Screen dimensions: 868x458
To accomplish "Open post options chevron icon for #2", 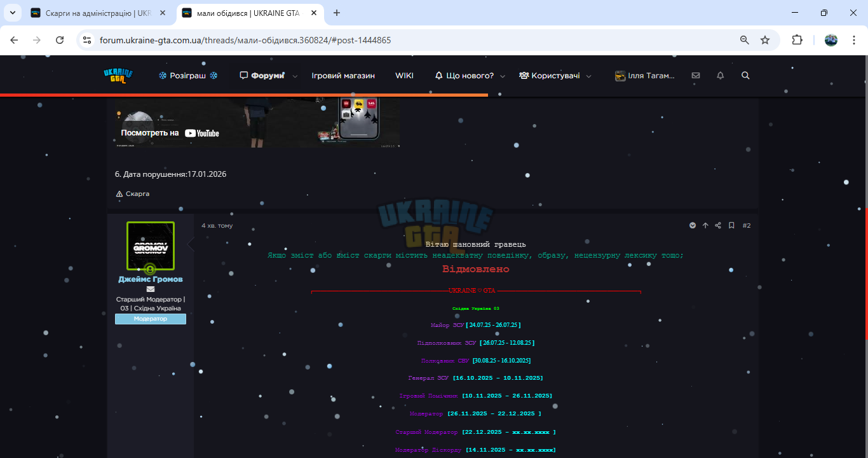I will click(x=693, y=225).
